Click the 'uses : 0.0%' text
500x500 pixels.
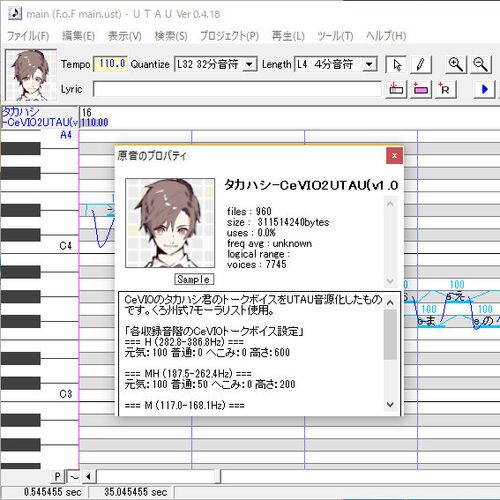tap(251, 233)
